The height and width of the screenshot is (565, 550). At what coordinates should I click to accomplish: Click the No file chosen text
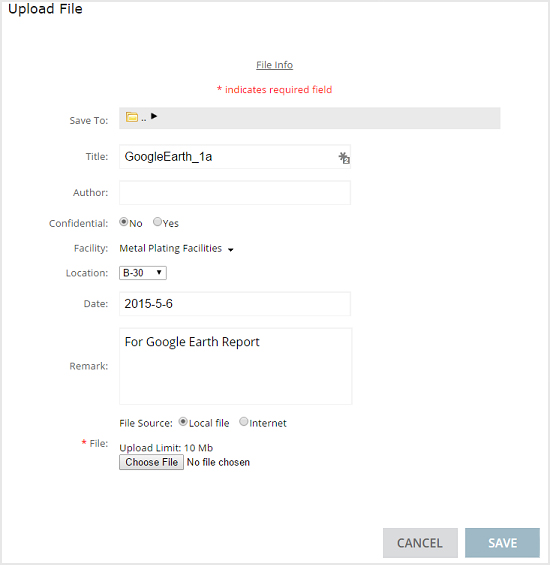[218, 462]
